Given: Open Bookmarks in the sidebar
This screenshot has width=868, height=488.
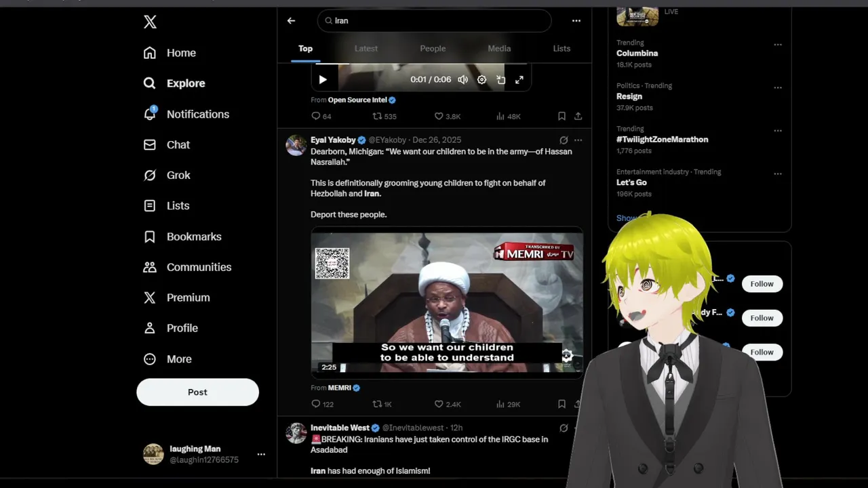Looking at the screenshot, I should click(x=182, y=237).
